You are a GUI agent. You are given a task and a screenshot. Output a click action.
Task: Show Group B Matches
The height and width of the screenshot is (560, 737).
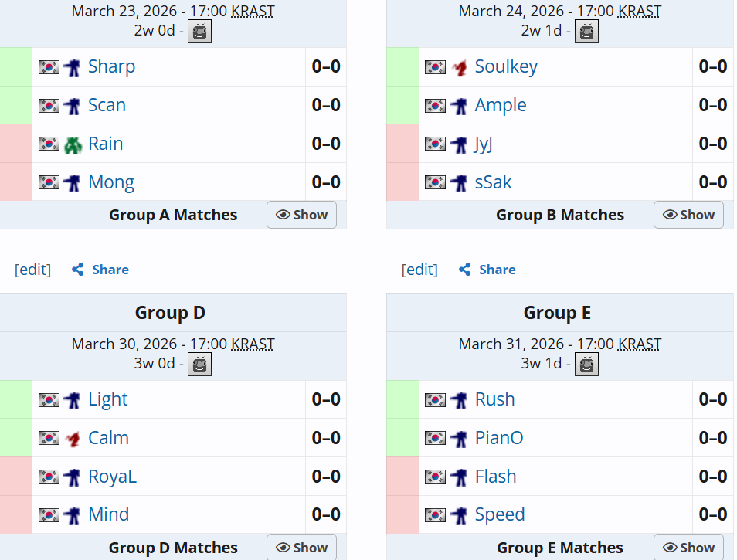click(x=688, y=215)
